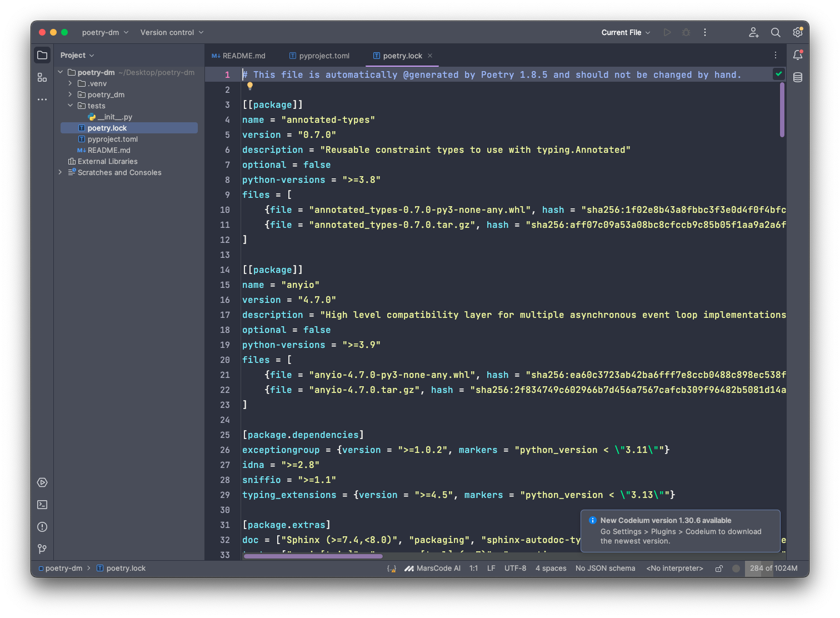This screenshot has width=840, height=618.
Task: Open the Services tool window icon
Action: (x=42, y=482)
